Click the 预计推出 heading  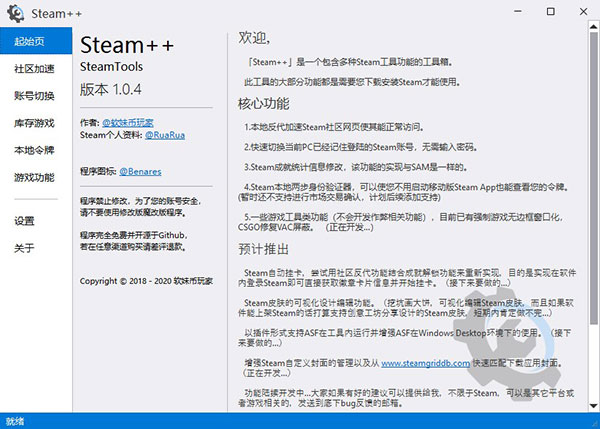pyautogui.click(x=263, y=249)
